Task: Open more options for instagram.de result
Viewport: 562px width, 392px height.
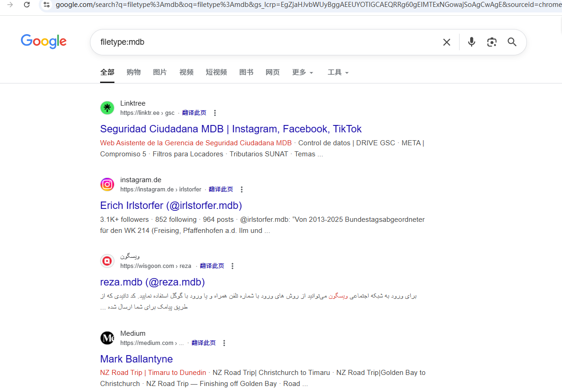Action: [x=241, y=190]
